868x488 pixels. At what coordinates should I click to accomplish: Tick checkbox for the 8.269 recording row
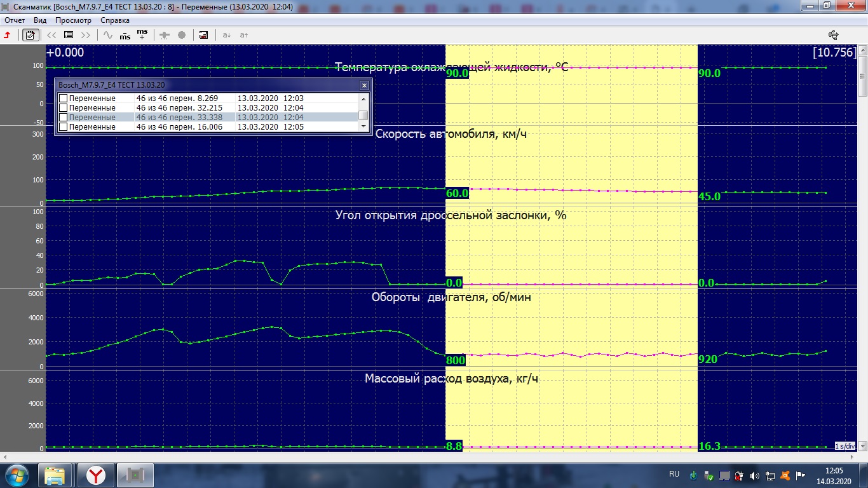(63, 98)
